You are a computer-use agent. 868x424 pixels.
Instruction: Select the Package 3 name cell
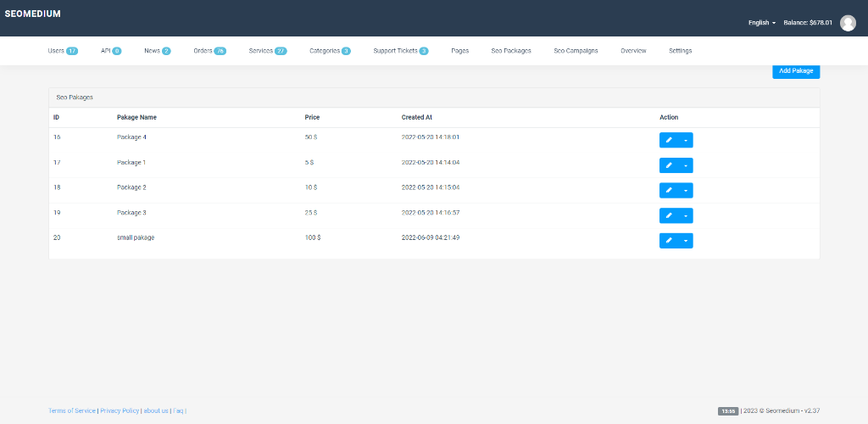[131, 213]
